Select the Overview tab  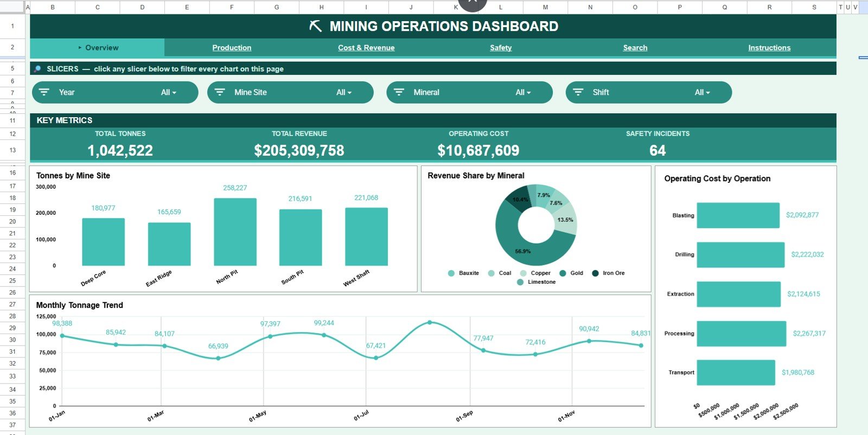click(x=98, y=48)
